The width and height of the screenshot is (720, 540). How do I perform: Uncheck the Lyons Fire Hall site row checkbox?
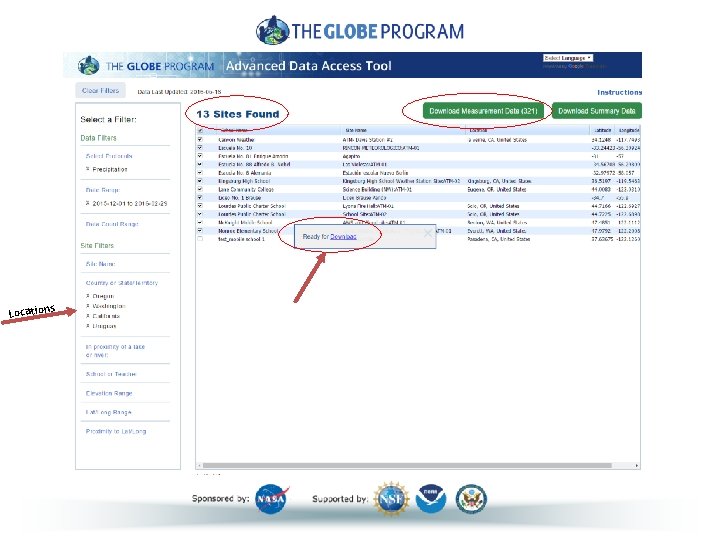tap(200, 206)
